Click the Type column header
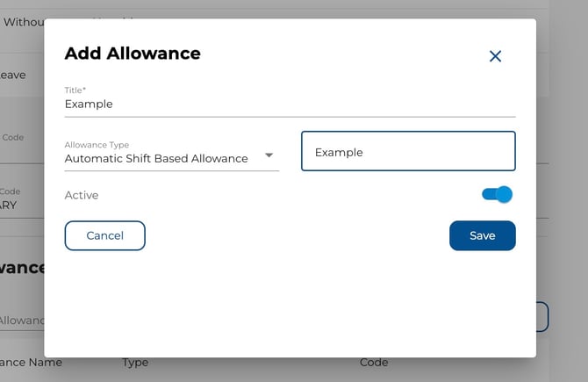 (135, 362)
